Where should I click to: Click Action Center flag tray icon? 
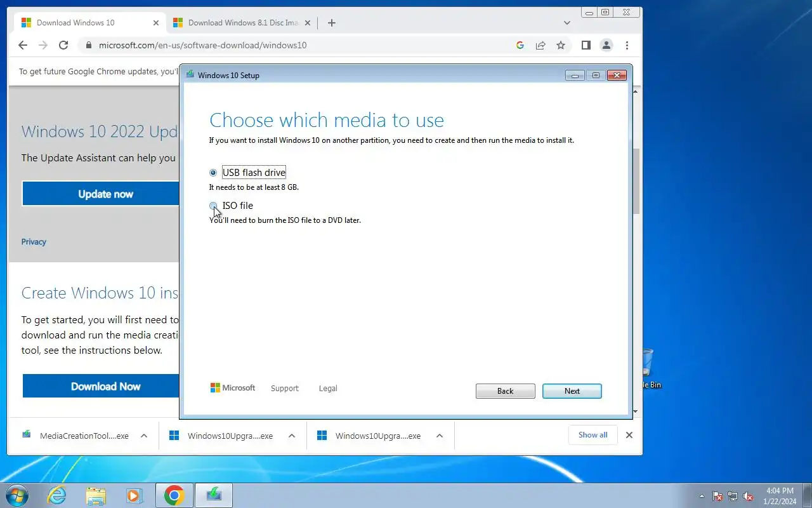point(717,496)
